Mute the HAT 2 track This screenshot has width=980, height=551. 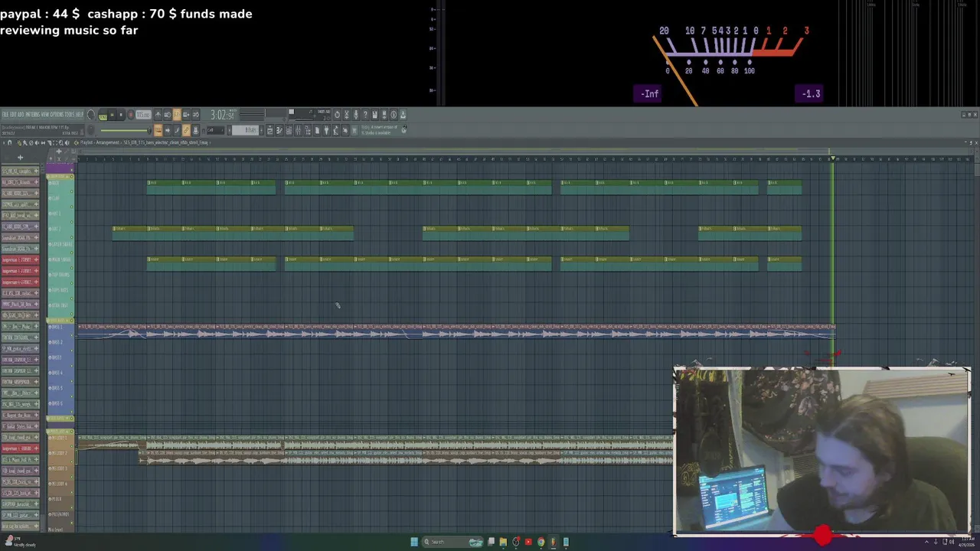coord(71,237)
